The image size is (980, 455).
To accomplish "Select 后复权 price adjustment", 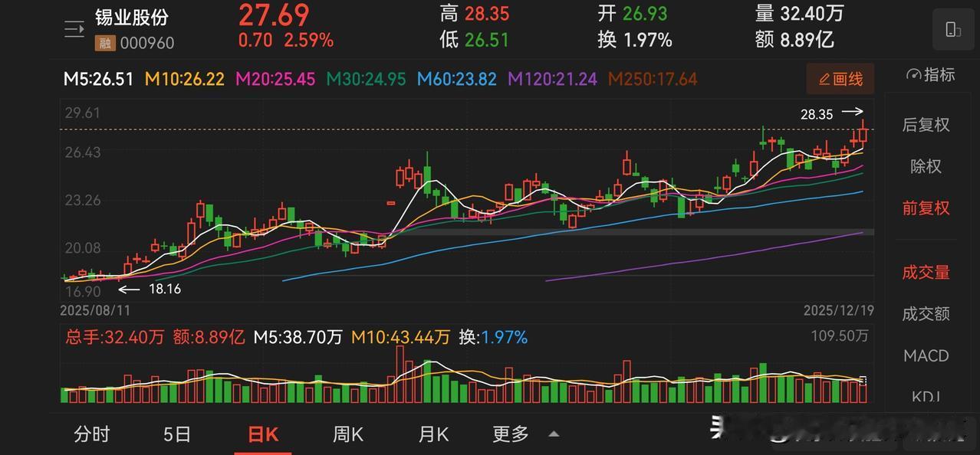I will tap(926, 125).
